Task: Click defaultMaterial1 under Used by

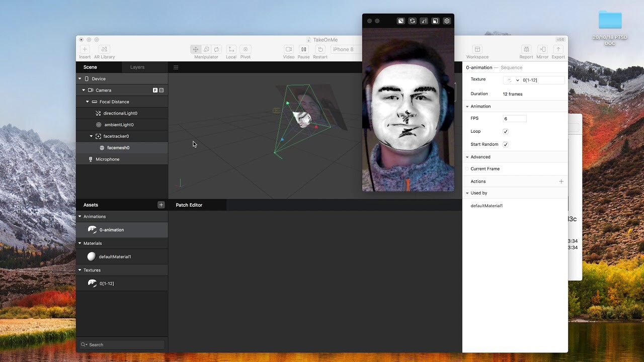Action: coord(486,206)
